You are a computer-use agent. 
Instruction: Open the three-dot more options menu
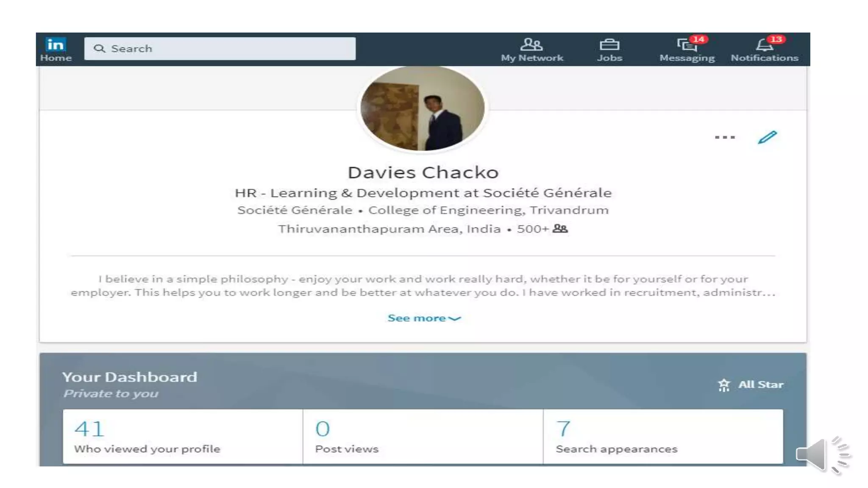[x=725, y=137]
